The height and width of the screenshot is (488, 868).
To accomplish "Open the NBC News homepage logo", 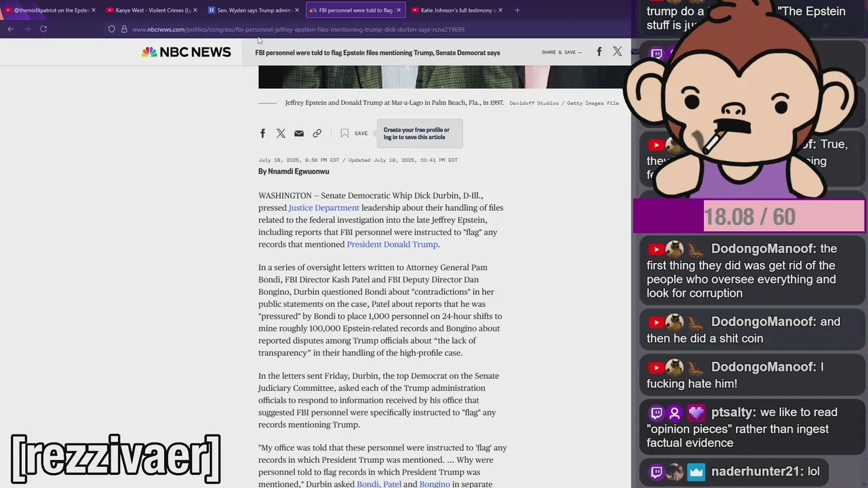I will pos(186,52).
